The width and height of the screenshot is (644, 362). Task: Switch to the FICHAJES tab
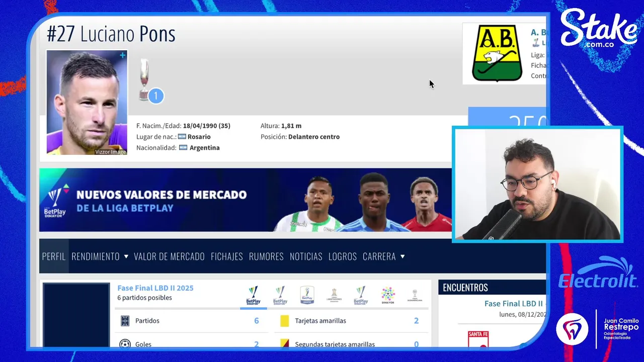tap(227, 256)
